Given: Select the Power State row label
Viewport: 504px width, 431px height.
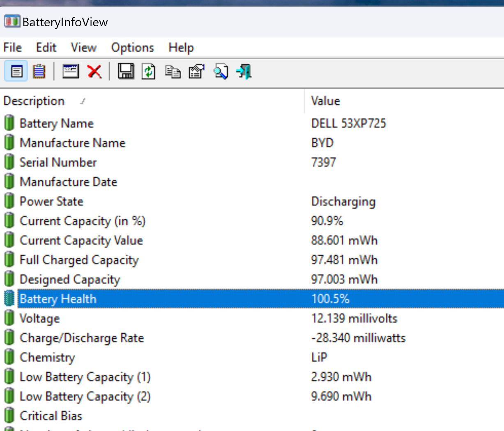Looking at the screenshot, I should click(52, 201).
